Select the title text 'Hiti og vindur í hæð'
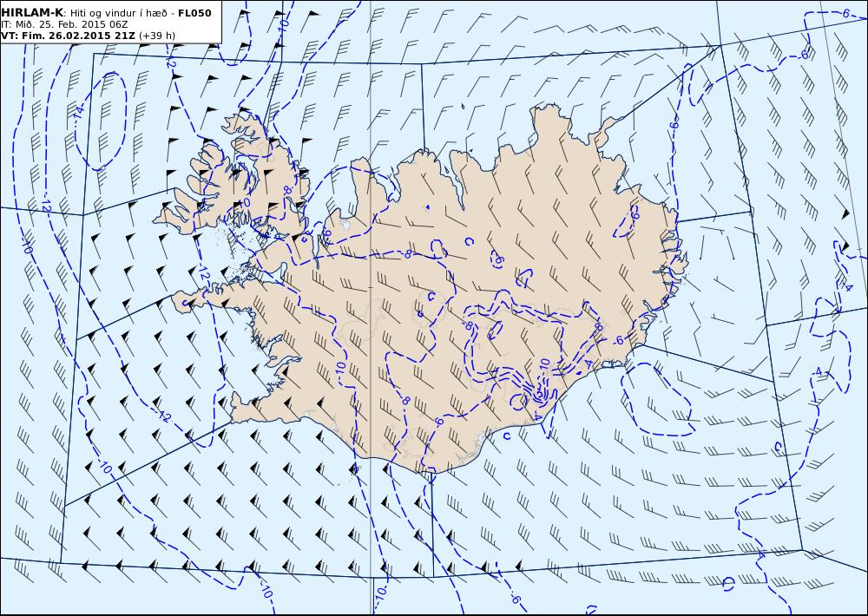 coord(120,13)
